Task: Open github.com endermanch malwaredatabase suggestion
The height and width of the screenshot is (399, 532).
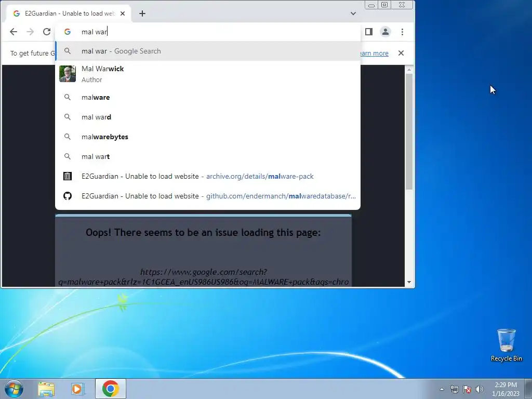Action: tap(208, 196)
